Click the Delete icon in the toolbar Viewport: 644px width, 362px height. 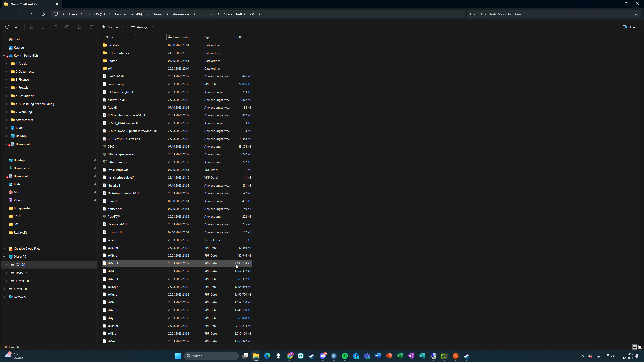coord(91,27)
